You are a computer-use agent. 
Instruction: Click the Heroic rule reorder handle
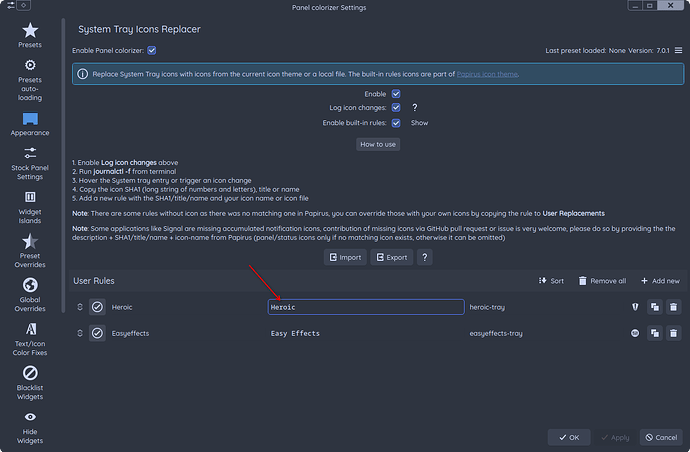click(79, 307)
